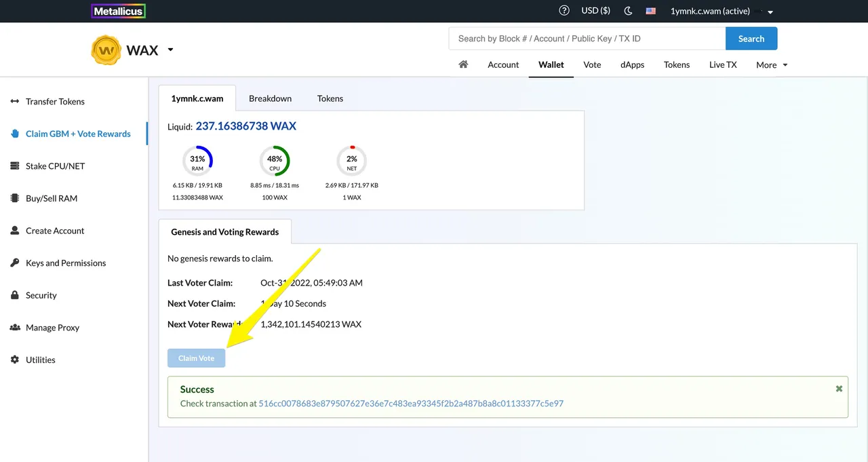Open the WAX chain selector arrow
This screenshot has width=868, height=462.
(170, 50)
